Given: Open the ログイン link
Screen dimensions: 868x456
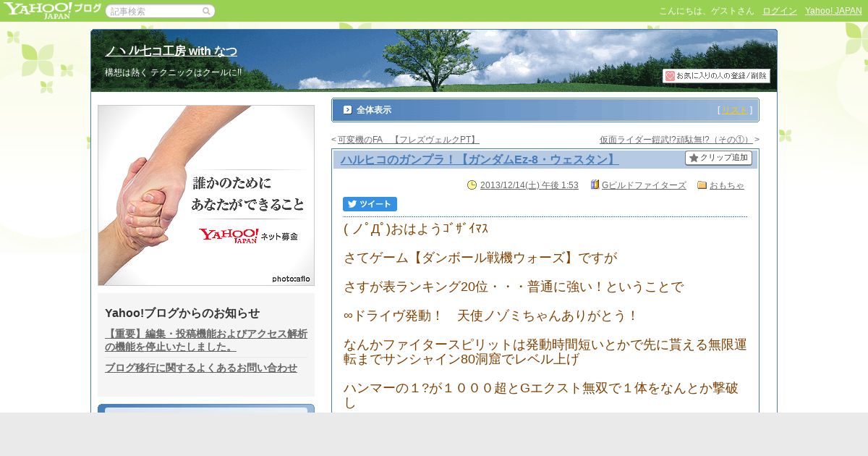Looking at the screenshot, I should (780, 11).
